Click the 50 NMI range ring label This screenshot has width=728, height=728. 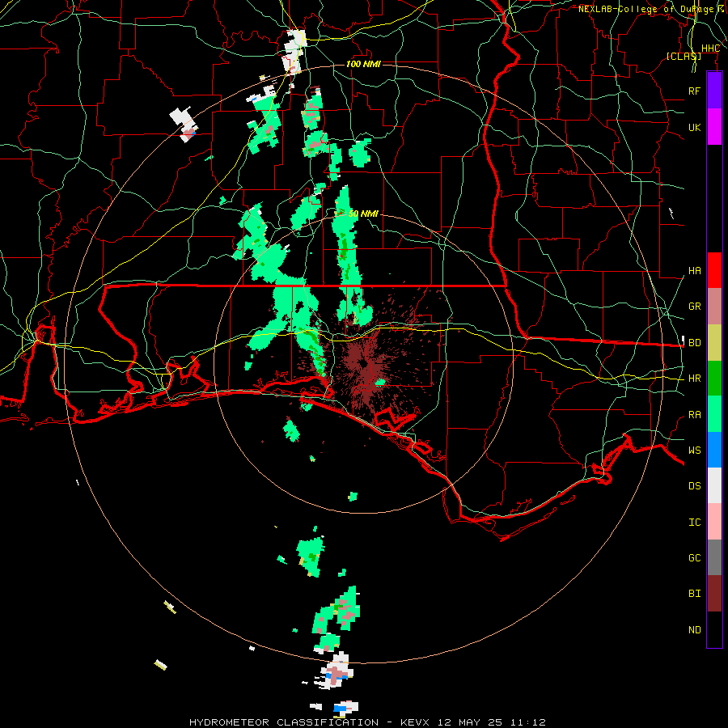point(363,214)
